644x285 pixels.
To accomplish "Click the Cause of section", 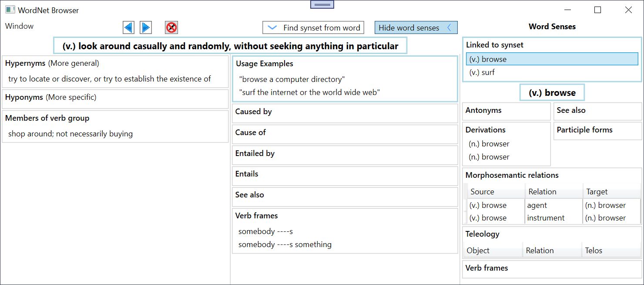I will (x=345, y=134).
